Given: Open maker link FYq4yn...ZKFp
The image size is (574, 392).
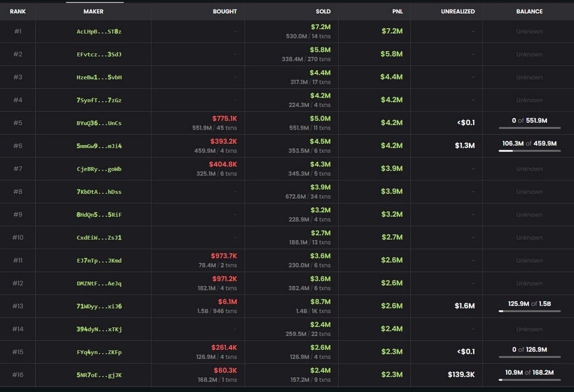Looking at the screenshot, I should pyautogui.click(x=99, y=352).
